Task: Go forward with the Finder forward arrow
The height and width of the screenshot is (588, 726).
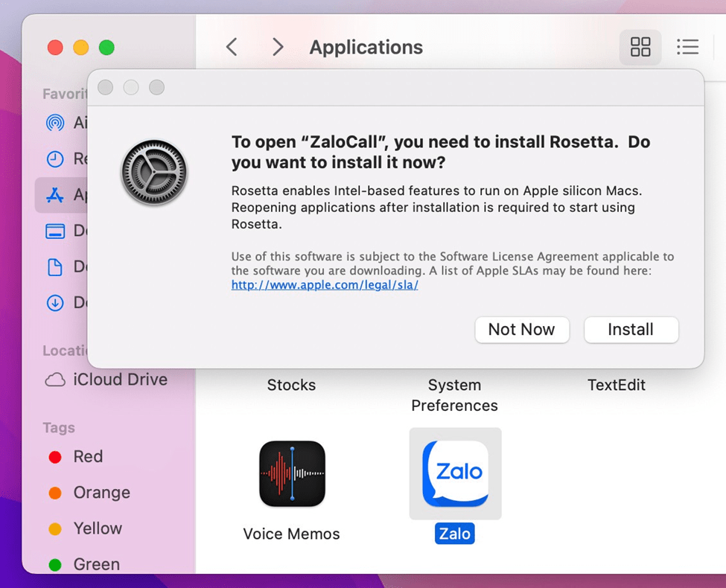Action: pos(278,48)
